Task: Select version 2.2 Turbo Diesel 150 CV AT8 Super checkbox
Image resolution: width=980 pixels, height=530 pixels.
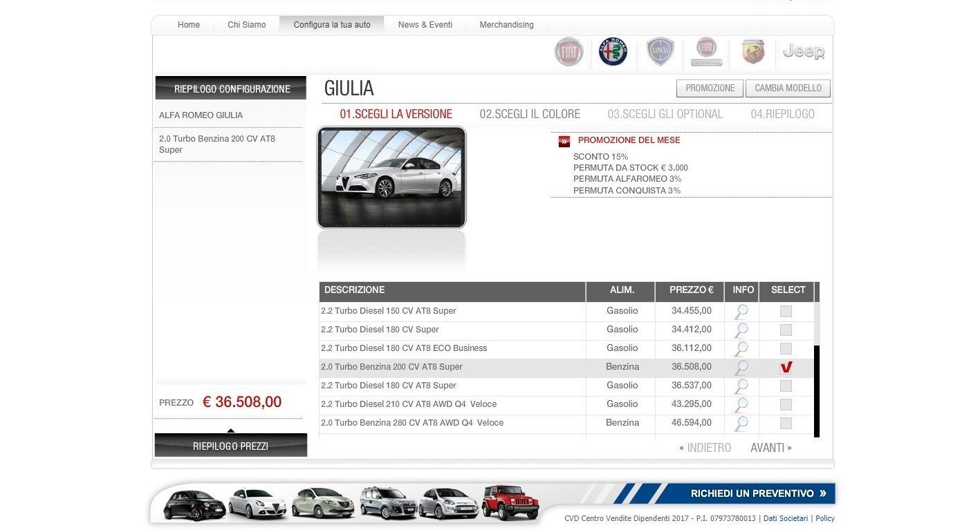Action: [x=786, y=312]
